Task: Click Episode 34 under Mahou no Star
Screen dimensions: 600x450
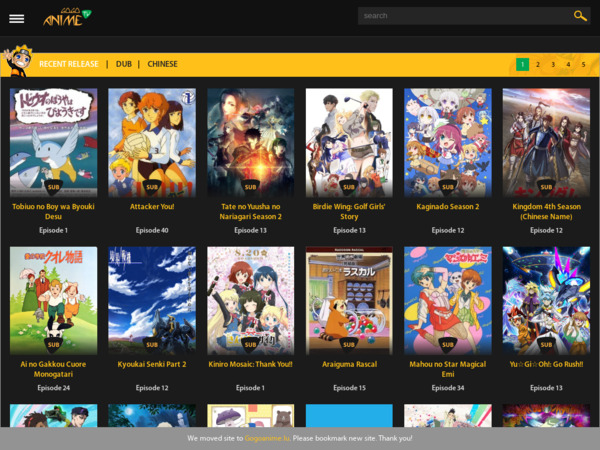Action: coord(448,388)
